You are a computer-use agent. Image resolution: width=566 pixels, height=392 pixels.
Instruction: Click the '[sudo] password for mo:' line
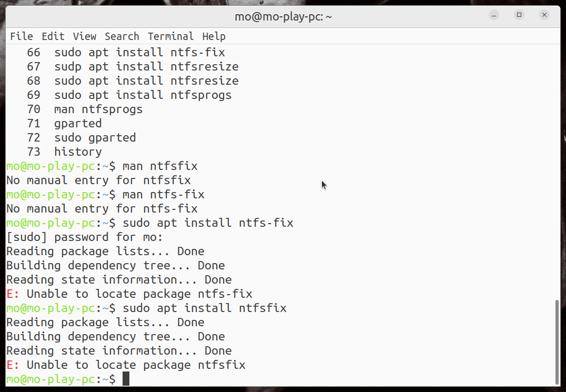point(85,237)
